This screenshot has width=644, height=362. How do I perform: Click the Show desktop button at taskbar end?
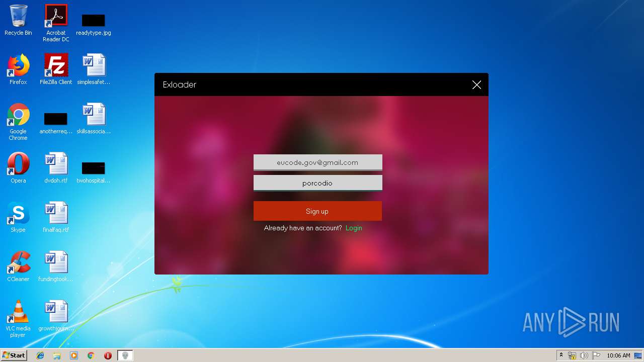click(638, 355)
